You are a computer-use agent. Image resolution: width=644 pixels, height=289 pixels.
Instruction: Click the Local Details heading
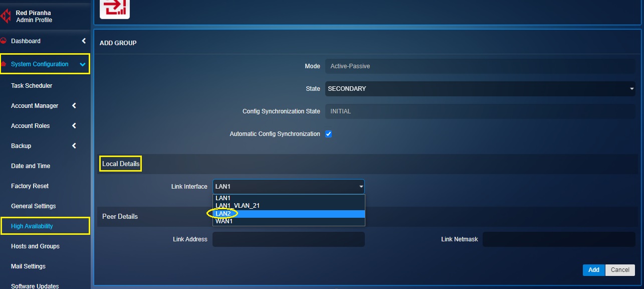tap(121, 164)
